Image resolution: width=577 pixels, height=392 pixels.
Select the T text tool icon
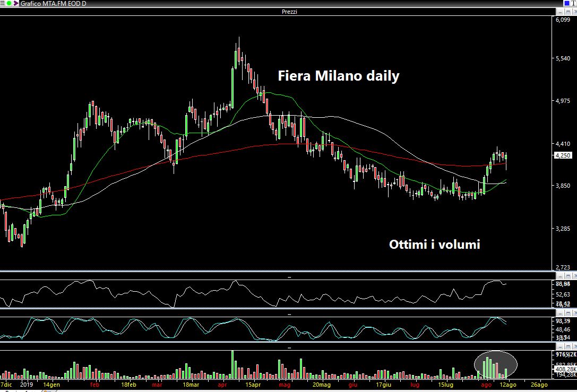tap(574, 3)
